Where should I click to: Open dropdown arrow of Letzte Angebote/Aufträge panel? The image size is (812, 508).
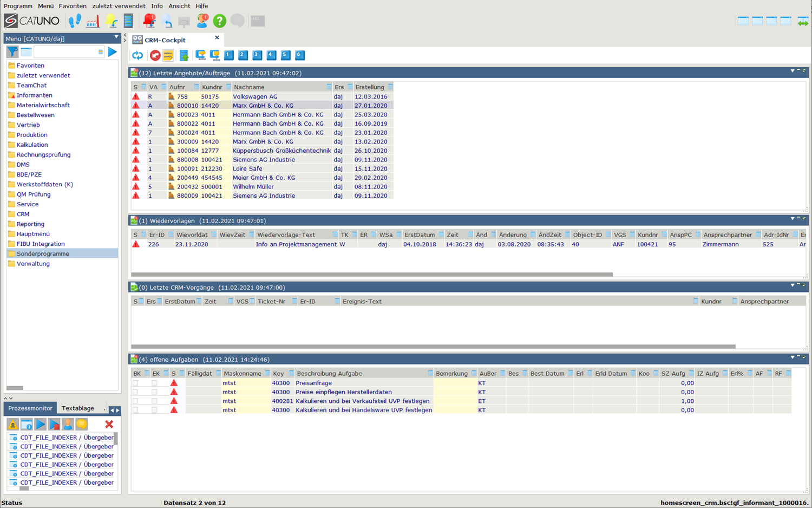point(792,71)
